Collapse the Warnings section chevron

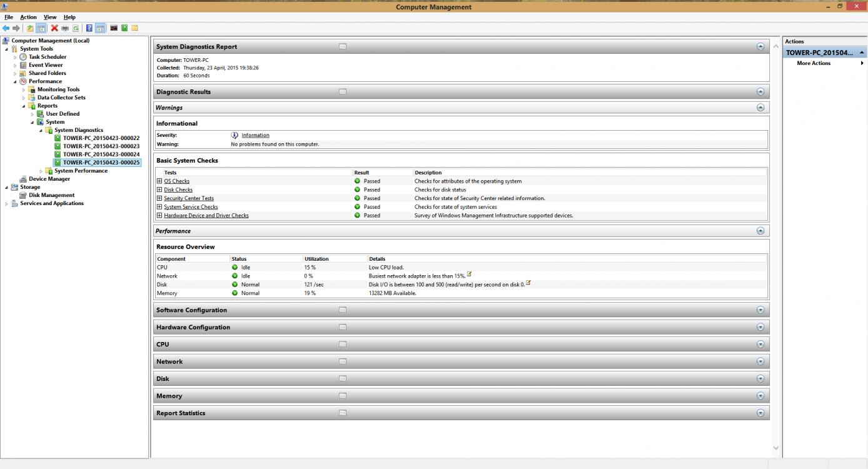[x=760, y=108]
